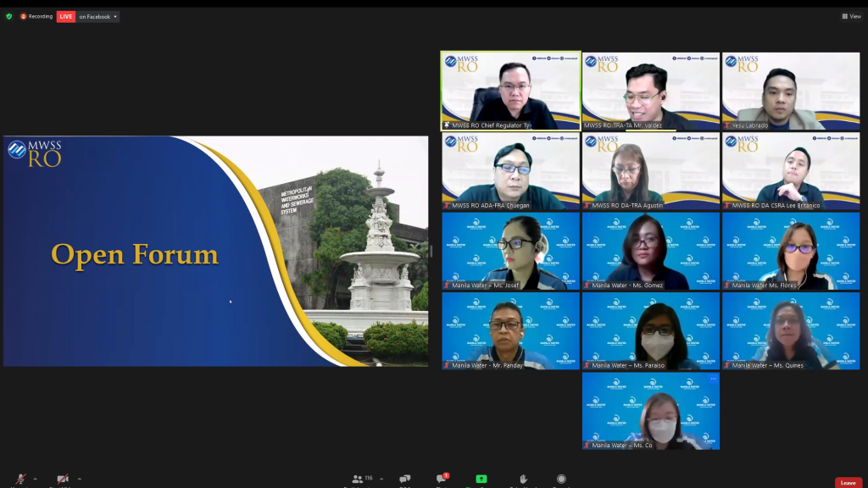Expand participants options caret next to 116
Viewport: 868px width, 488px height.
381,480
